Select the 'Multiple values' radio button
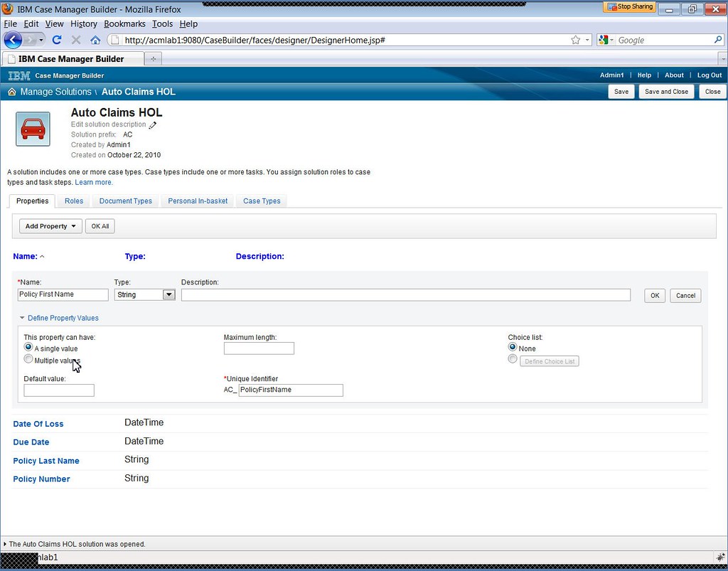This screenshot has height=571, width=728. coord(28,358)
